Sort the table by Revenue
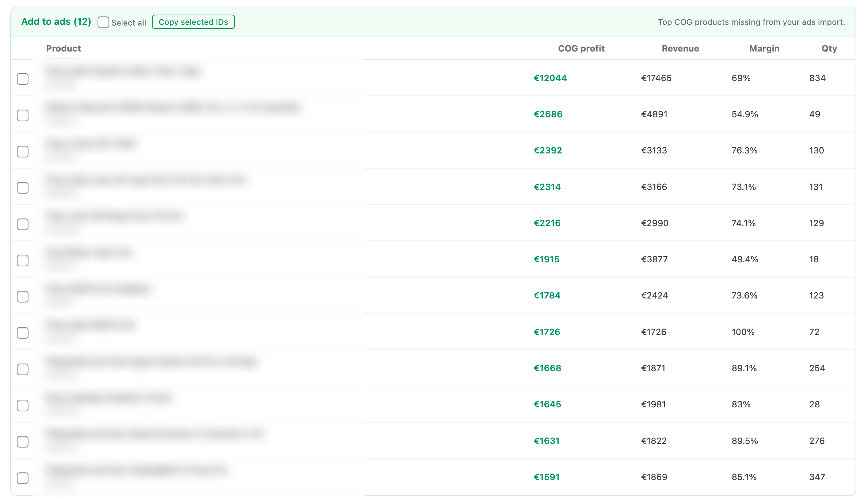 point(680,48)
